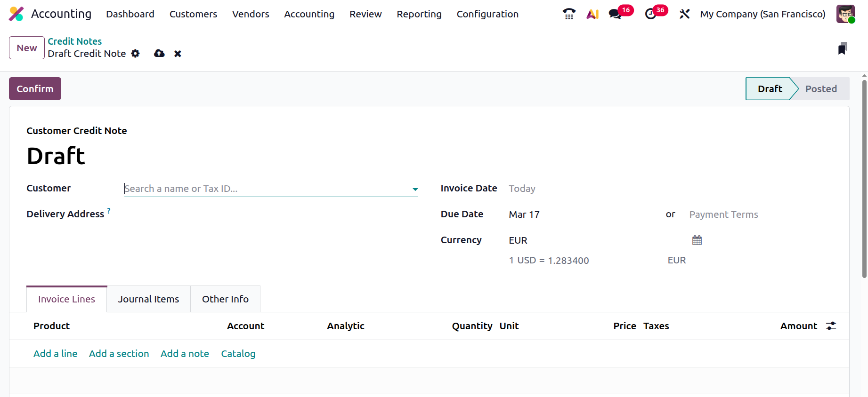This screenshot has height=397, width=868.
Task: Click the Confirm button
Action: click(35, 89)
